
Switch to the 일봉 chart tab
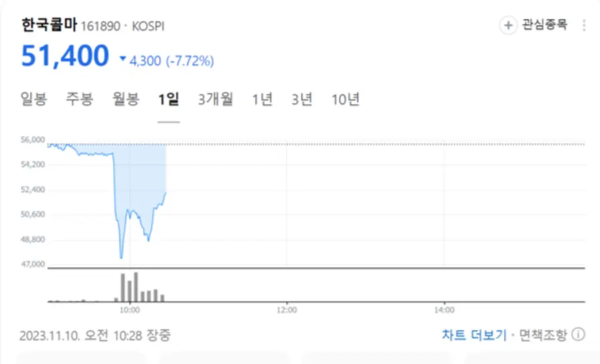point(34,100)
